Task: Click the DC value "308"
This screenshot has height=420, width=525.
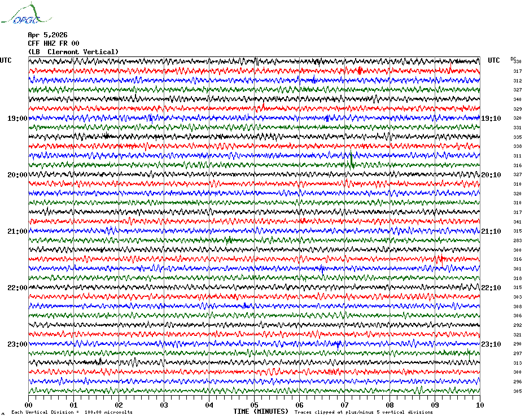Action: pos(518,307)
